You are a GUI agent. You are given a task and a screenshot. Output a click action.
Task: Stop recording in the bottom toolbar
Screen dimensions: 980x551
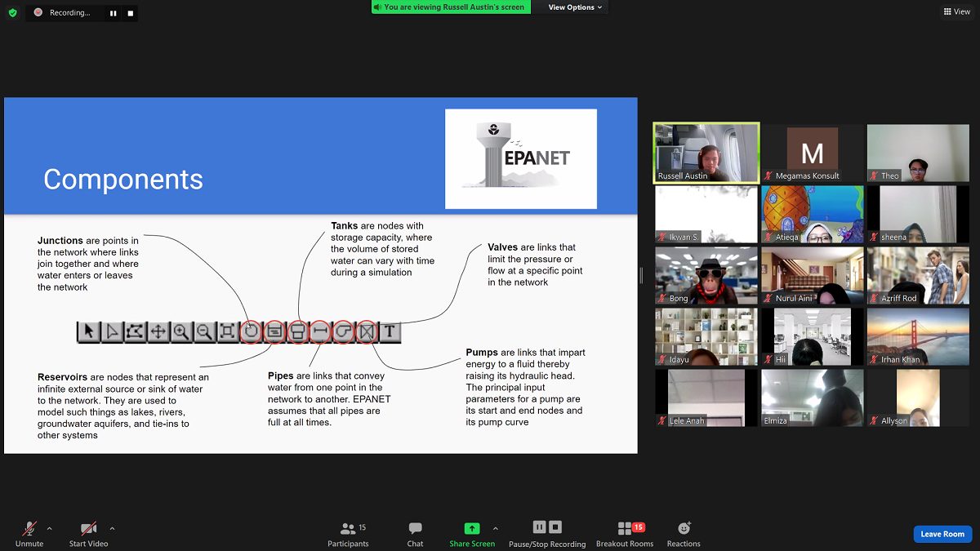click(x=555, y=527)
